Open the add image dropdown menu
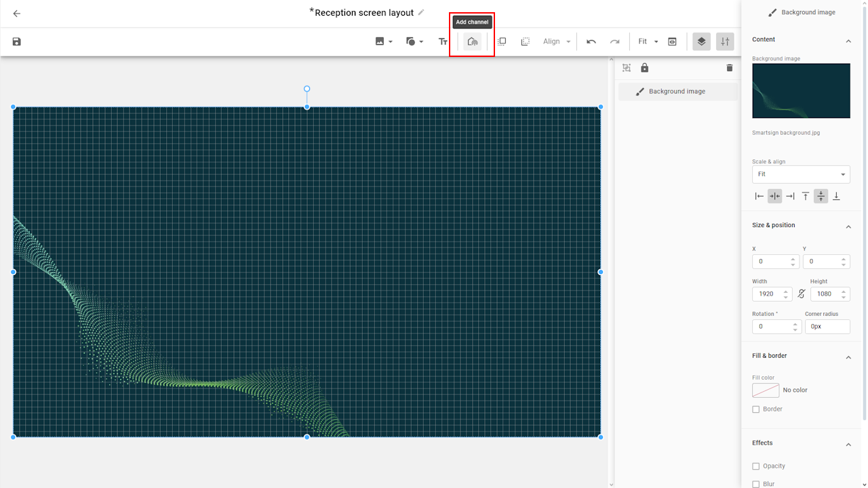This screenshot has height=488, width=868. coord(384,41)
